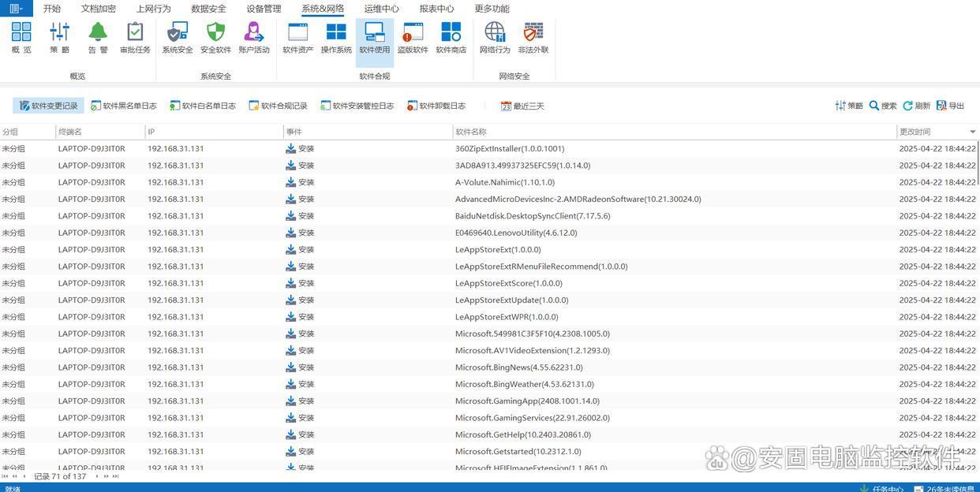Click the 策略 policy ribbon icon

(59, 37)
